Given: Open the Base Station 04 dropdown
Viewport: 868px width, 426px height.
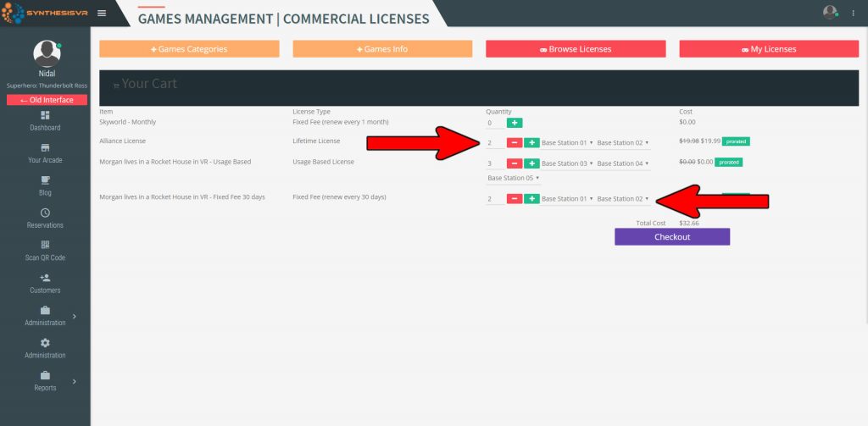Looking at the screenshot, I should point(623,163).
